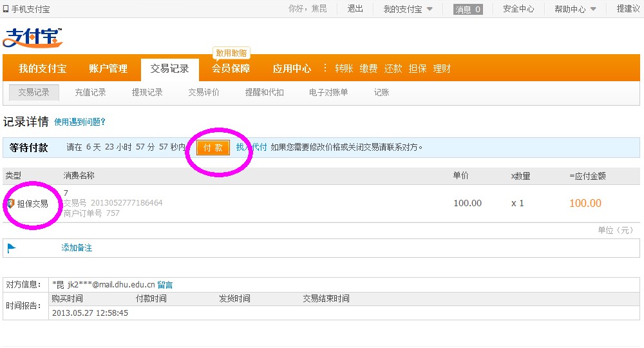Click the 敢用敢赔 badge
644x348 pixels.
(x=231, y=53)
